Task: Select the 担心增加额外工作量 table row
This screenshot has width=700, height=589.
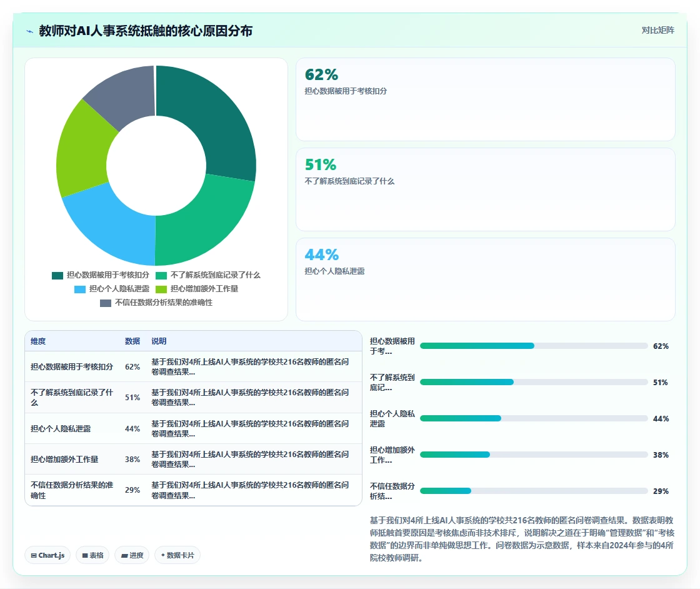Action: click(x=193, y=459)
